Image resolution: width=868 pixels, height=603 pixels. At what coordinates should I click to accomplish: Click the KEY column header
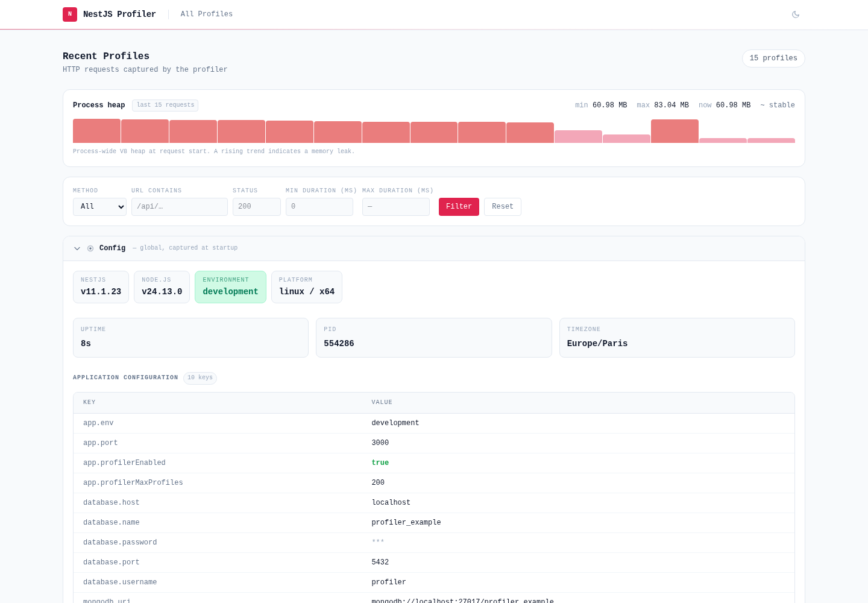[x=89, y=402]
